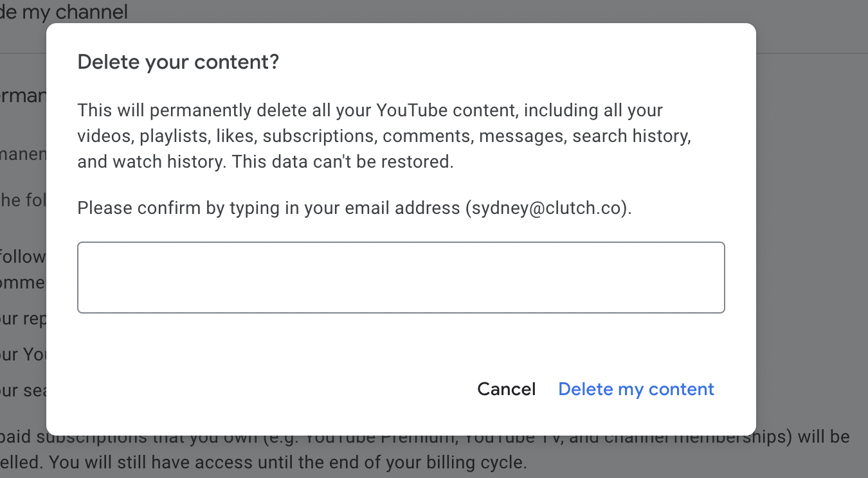Click the paid subscriptions text behind the dialog
868x478 pixels.
point(39,436)
